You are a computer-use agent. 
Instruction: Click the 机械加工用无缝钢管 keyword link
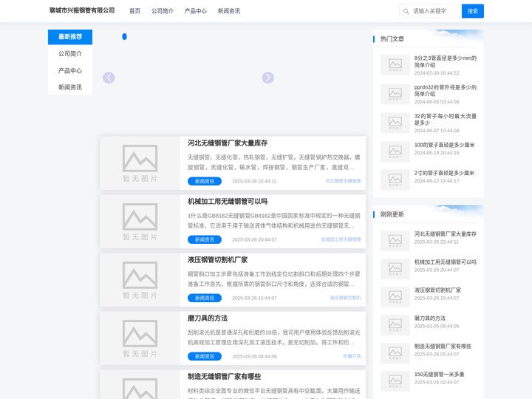(341, 239)
